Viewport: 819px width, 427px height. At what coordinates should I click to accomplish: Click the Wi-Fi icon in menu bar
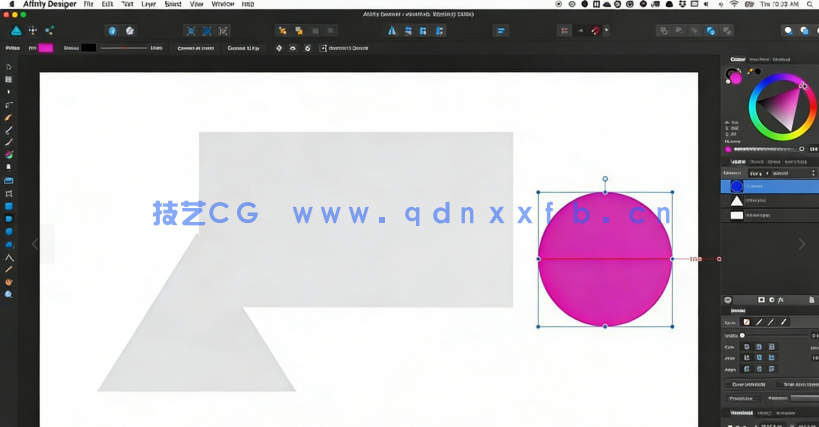point(734,4)
